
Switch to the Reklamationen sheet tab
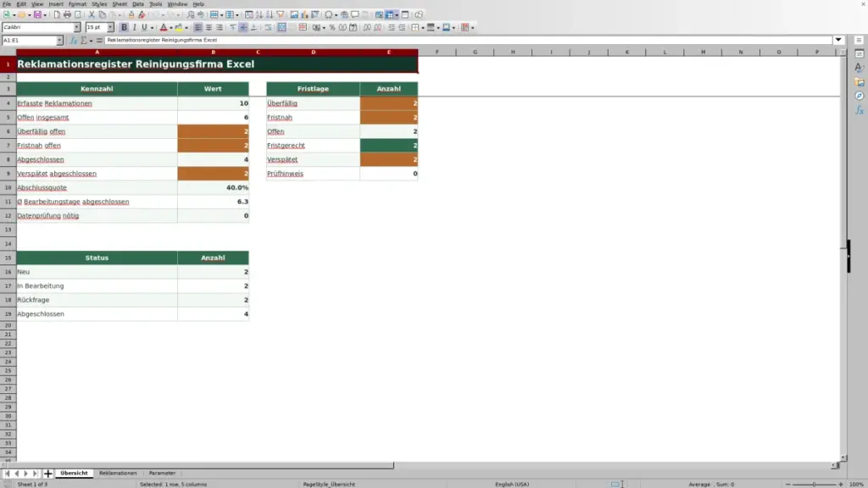tap(118, 473)
